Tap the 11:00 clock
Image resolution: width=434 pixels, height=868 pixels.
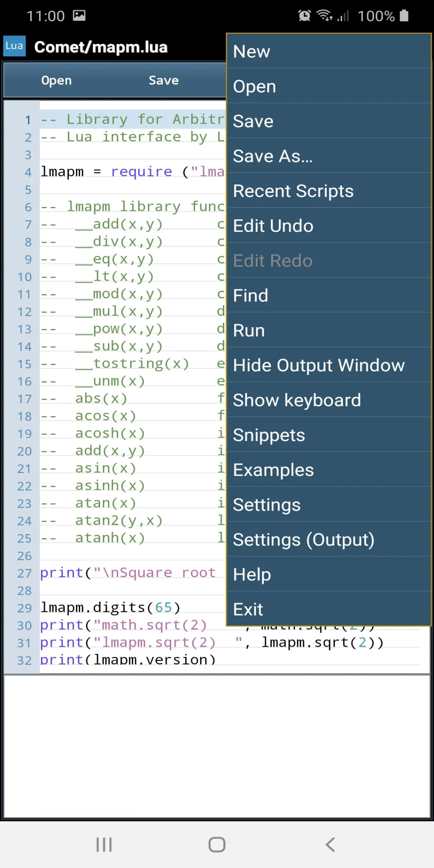[45, 16]
